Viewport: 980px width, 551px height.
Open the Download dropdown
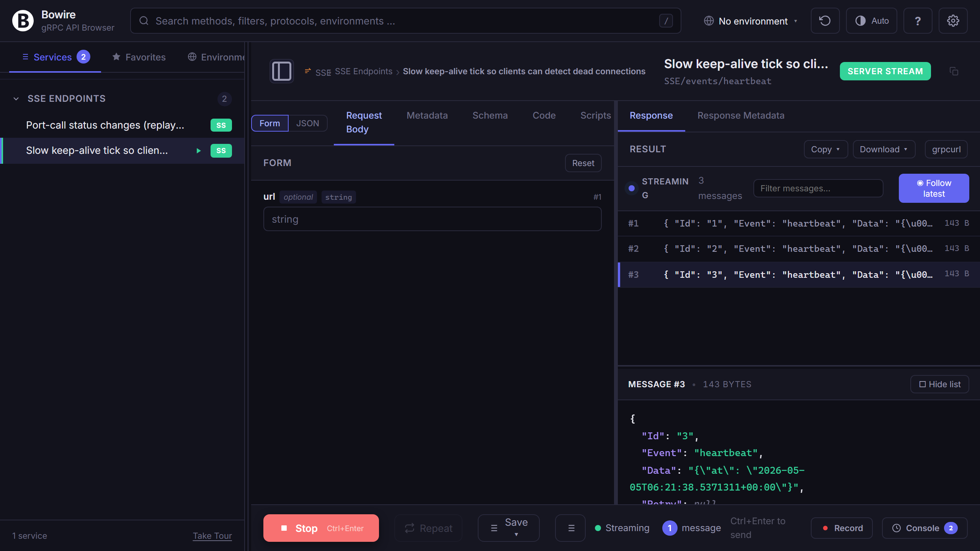click(x=884, y=149)
